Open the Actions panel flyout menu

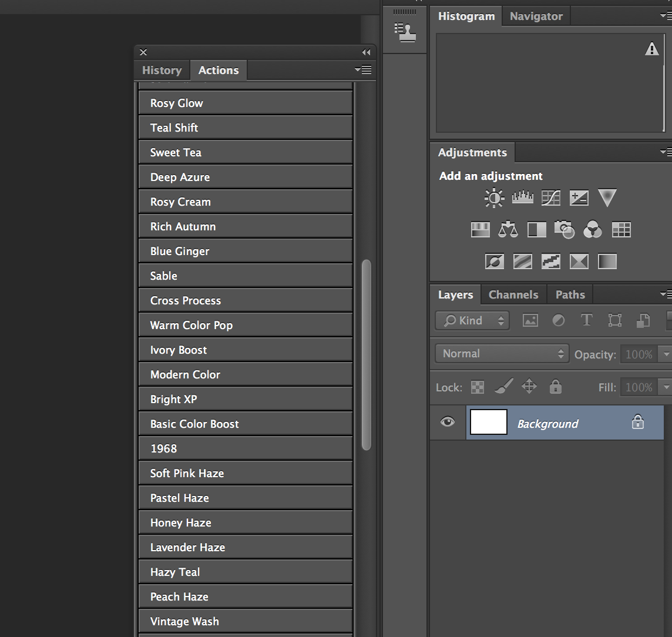coord(364,70)
